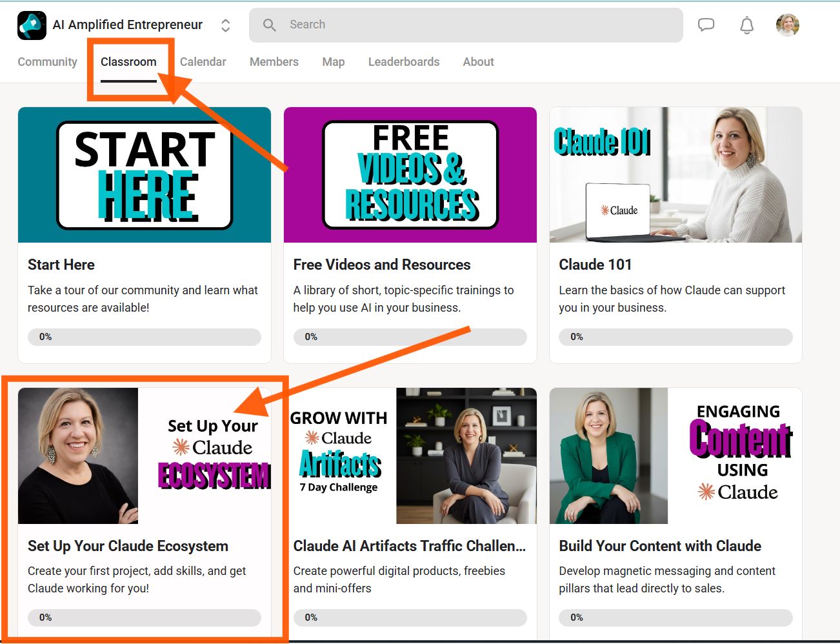This screenshot has height=644, width=840.
Task: Open the user profile avatar
Action: [x=788, y=25]
